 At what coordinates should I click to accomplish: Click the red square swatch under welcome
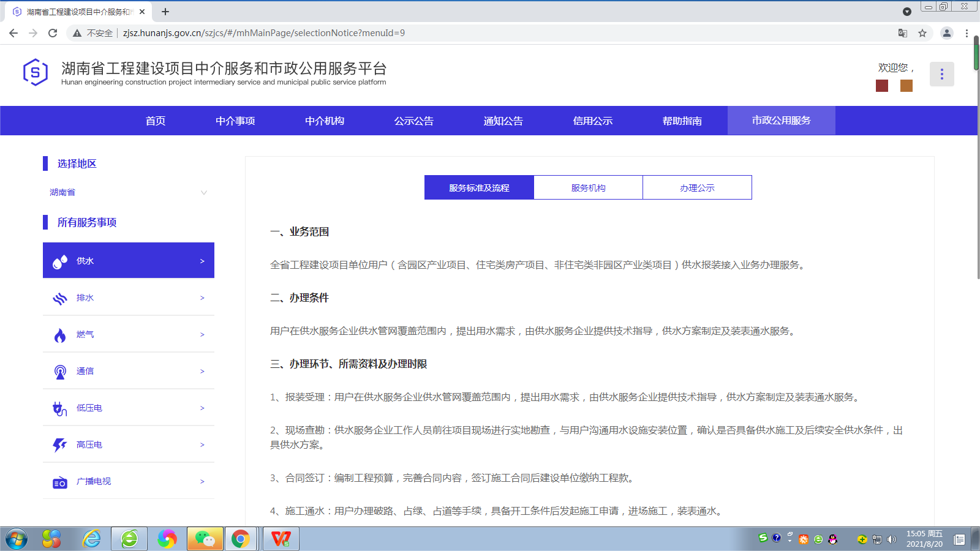pos(882,86)
